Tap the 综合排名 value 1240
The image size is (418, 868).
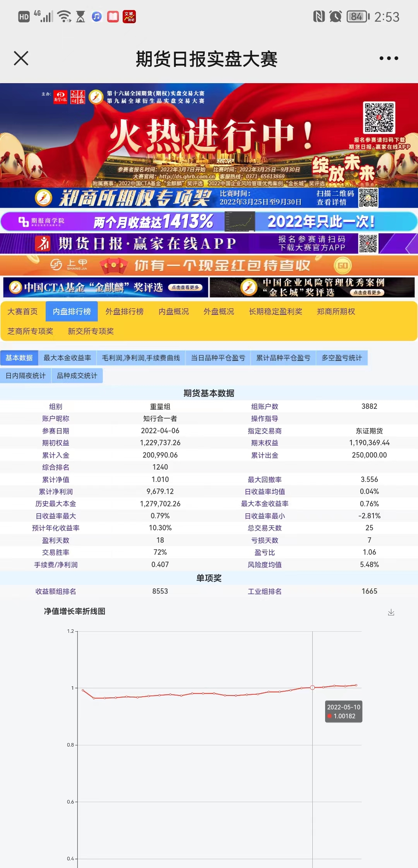click(160, 467)
